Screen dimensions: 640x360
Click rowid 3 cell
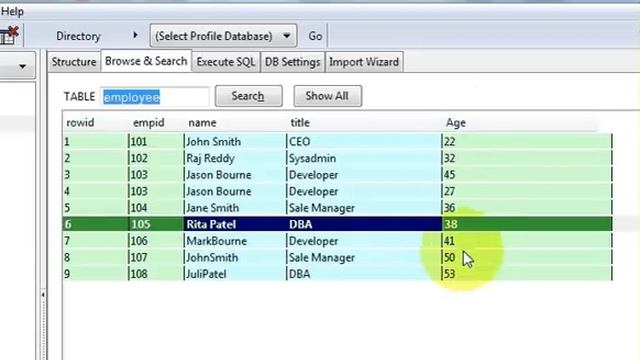pos(95,175)
